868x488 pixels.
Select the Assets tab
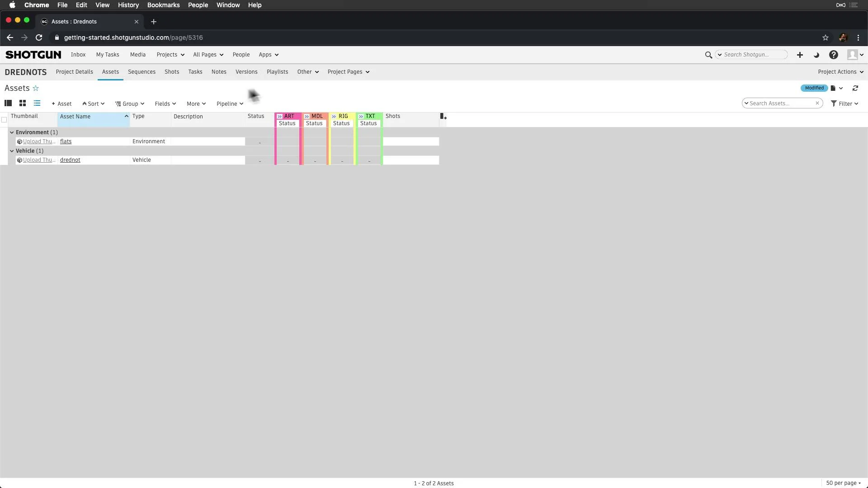110,71
